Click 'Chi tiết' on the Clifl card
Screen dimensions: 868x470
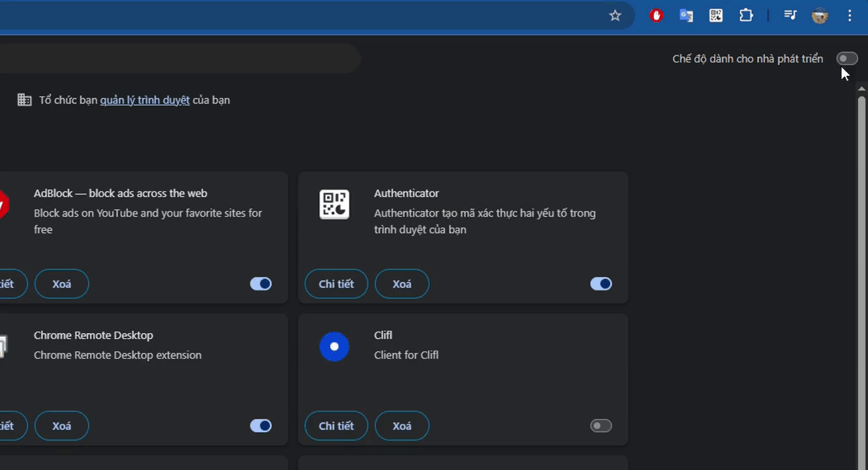click(x=336, y=425)
